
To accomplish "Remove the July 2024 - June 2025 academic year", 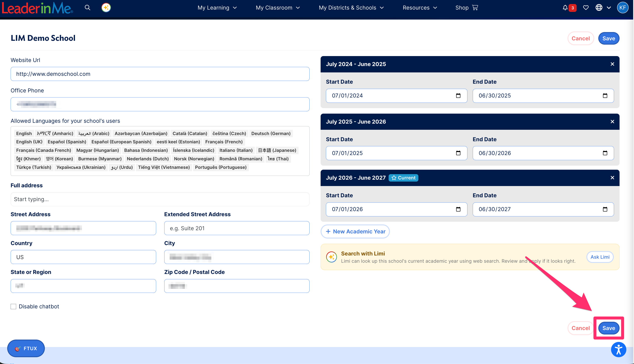I will [612, 64].
